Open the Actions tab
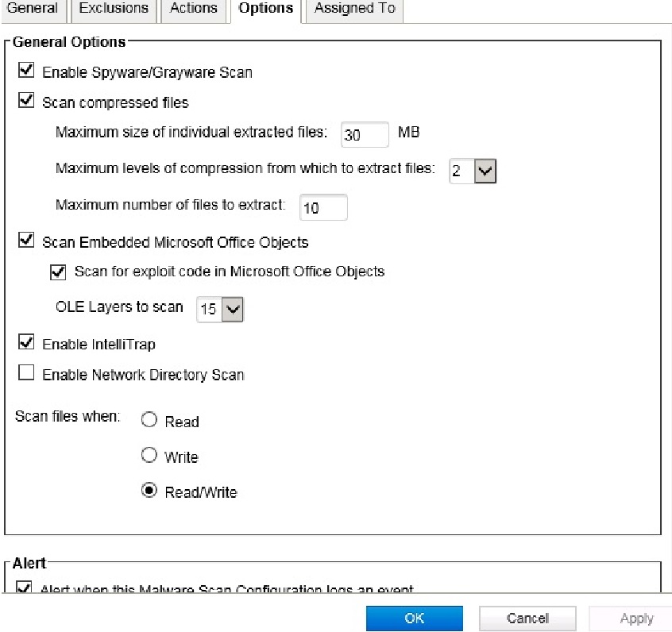 coord(193,9)
